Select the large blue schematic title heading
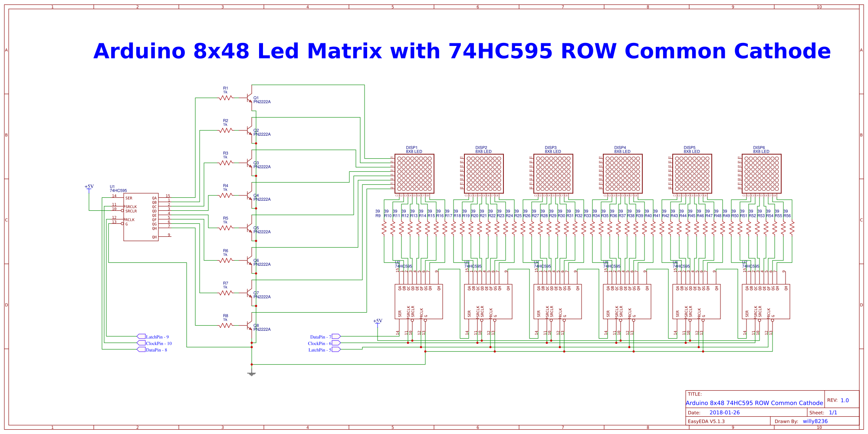 tap(462, 51)
